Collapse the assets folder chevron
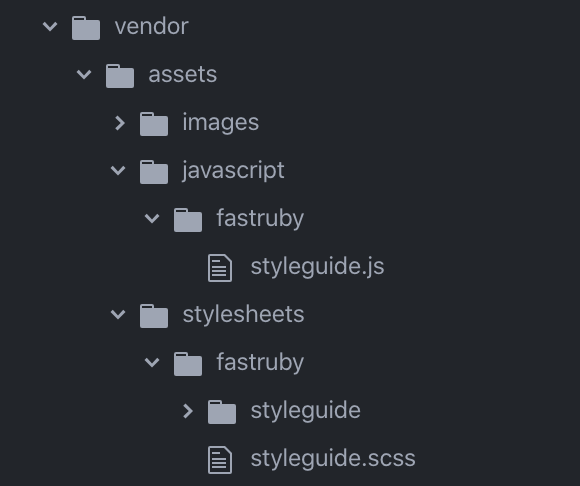The image size is (580, 486). (x=84, y=75)
